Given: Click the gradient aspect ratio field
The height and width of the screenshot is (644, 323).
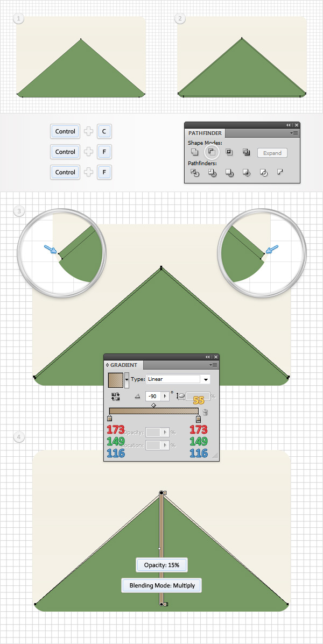Looking at the screenshot, I should coord(198,397).
